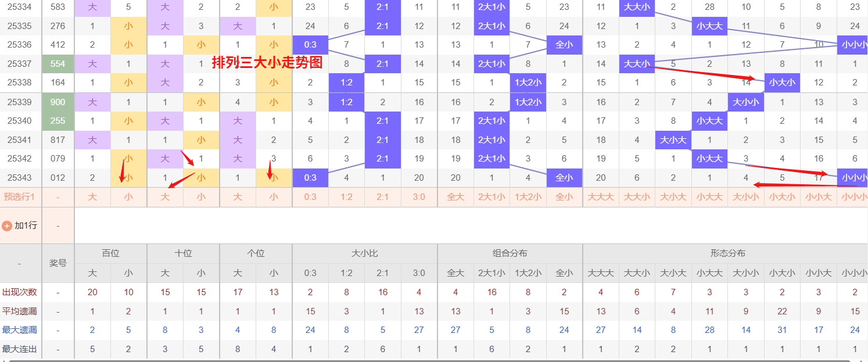Click the 个位 column group header
The height and width of the screenshot is (362, 868).
point(256,253)
